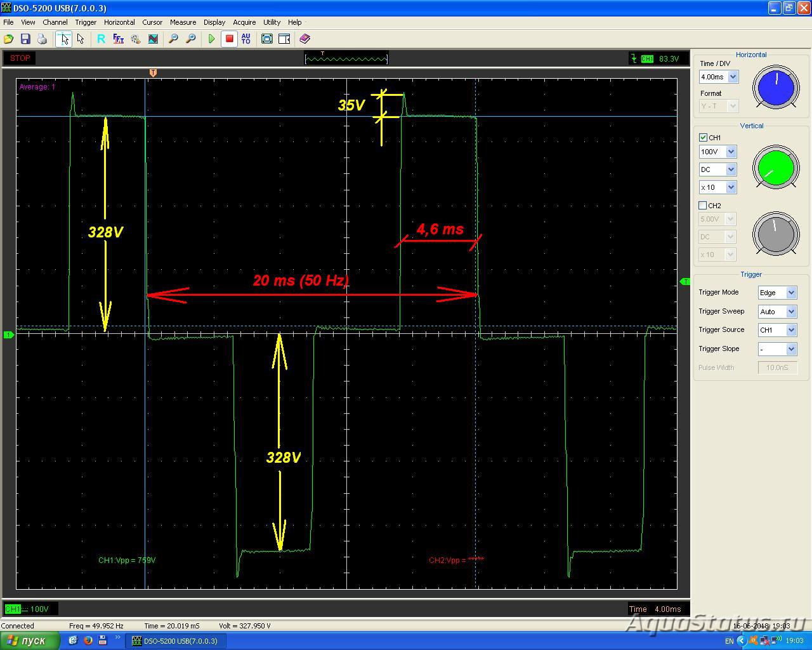
Task: Toggle the side control panel icon
Action: [x=284, y=39]
